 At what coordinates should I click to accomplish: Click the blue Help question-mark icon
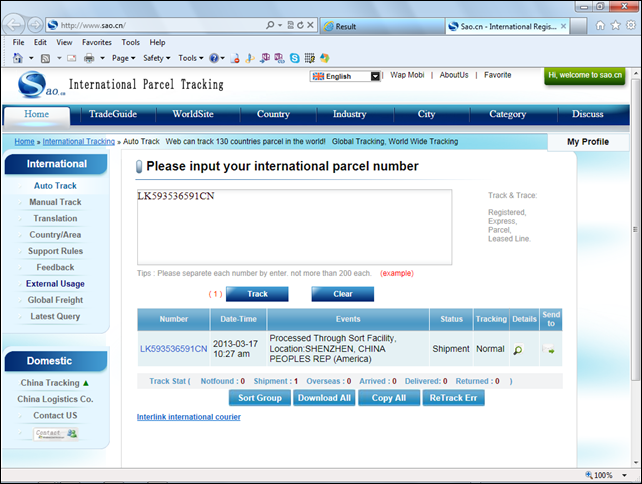214,58
